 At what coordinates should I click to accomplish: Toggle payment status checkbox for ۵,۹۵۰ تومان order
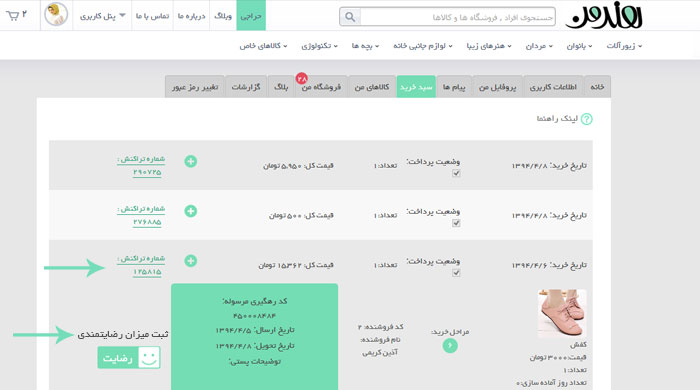click(456, 173)
